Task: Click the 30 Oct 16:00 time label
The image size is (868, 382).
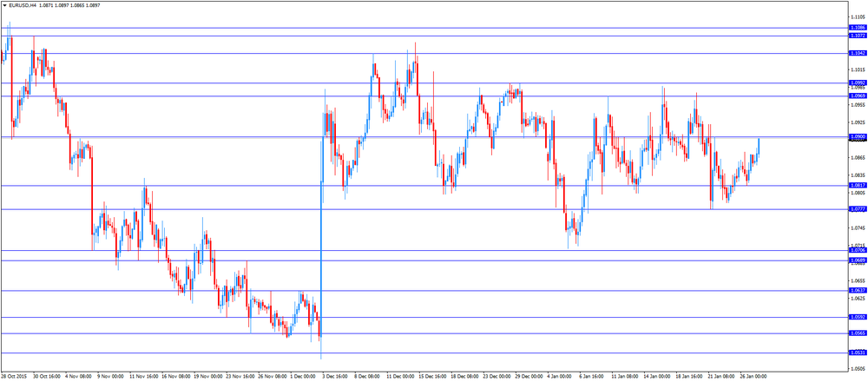Action: coord(47,376)
